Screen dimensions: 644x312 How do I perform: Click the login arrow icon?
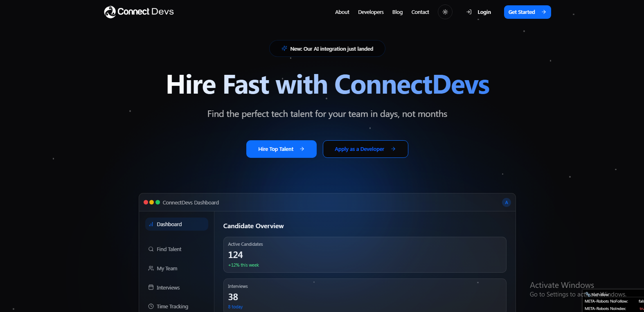pos(469,12)
